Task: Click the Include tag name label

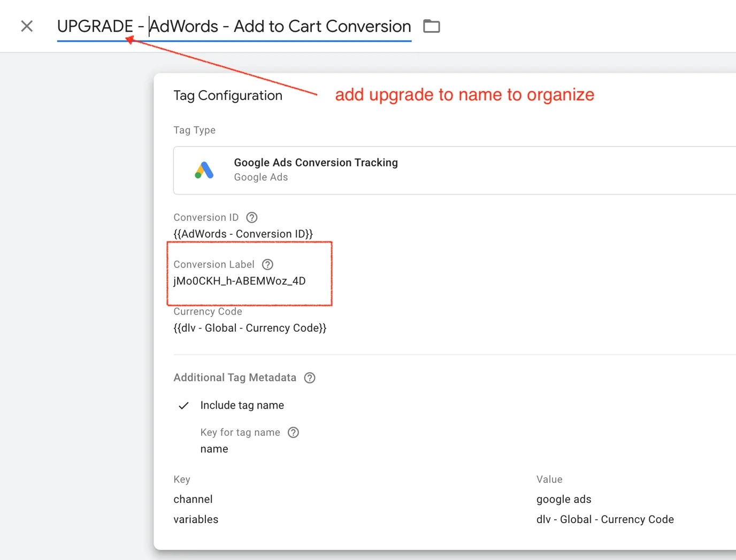Action: (242, 405)
